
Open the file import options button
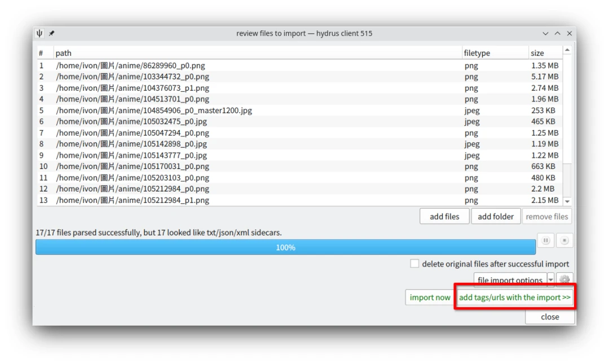click(x=510, y=279)
